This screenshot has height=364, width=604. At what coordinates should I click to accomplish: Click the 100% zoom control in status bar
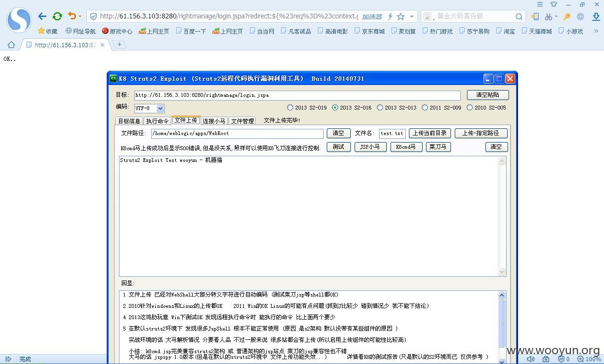point(589,359)
